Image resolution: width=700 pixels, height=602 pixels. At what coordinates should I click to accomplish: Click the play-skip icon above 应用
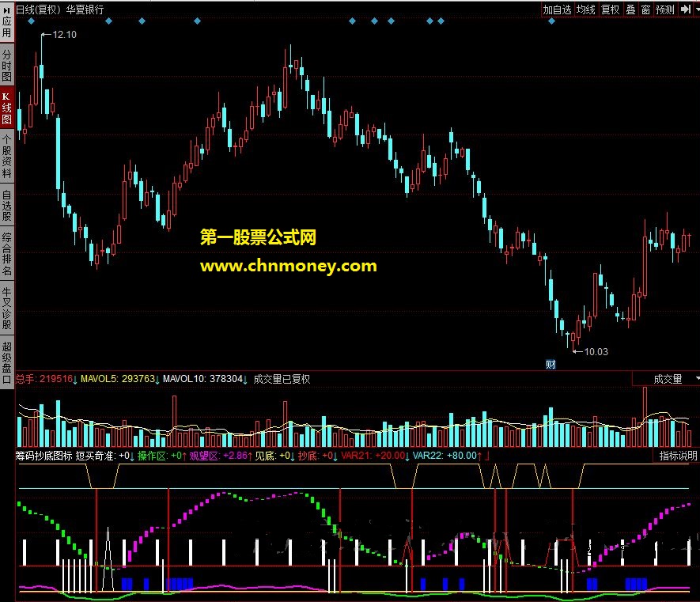pos(6,9)
